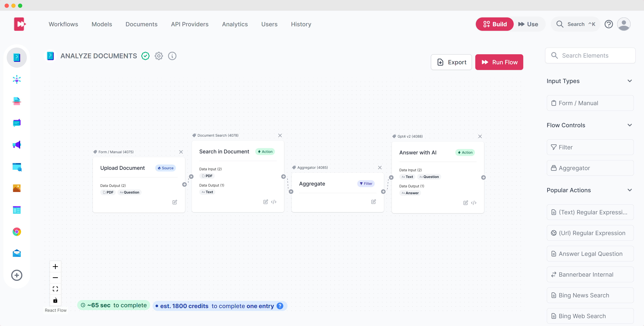The width and height of the screenshot is (644, 326).
Task: Open the help question mark icon
Action: [x=608, y=24]
